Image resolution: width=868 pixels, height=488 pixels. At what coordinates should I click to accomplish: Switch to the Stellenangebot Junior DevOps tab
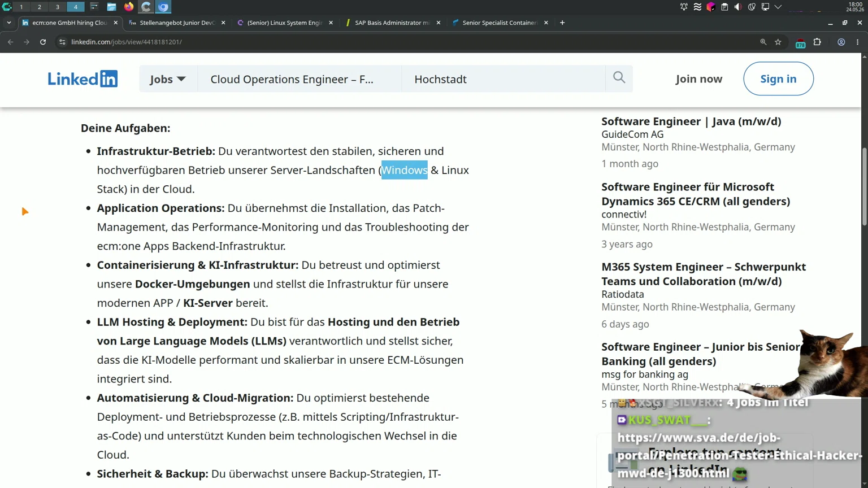click(x=172, y=23)
